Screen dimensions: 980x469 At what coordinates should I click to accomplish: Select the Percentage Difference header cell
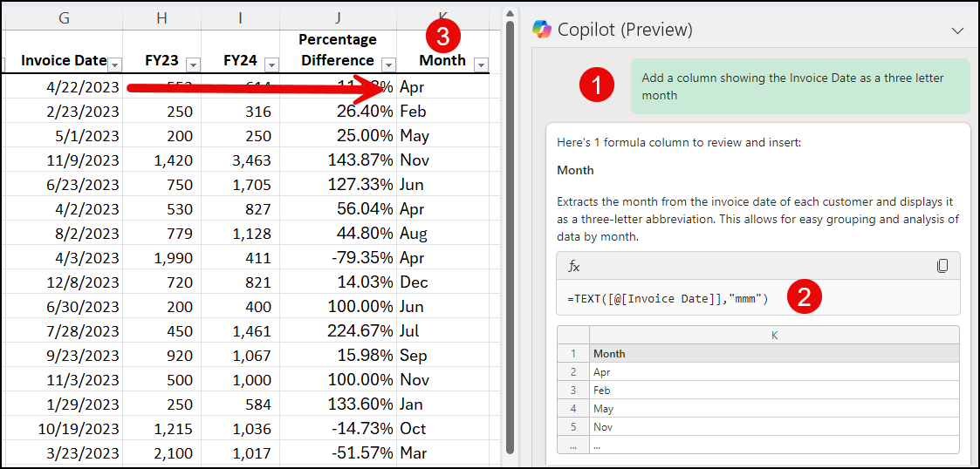coord(338,51)
